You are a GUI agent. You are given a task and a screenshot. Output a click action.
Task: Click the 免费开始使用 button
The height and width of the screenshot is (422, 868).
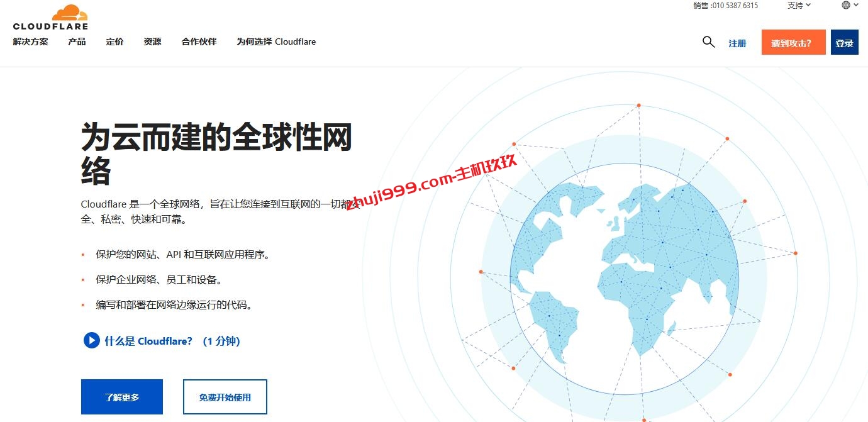[x=225, y=397]
